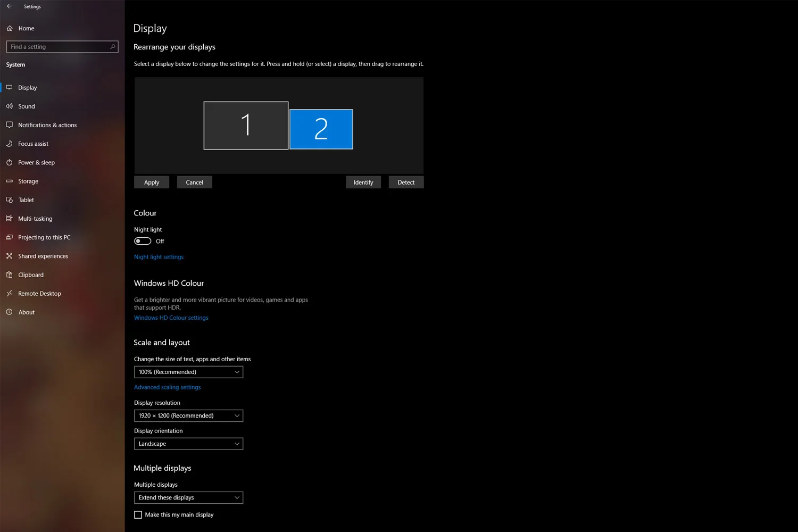Open the Display resolution dropdown
The image size is (798, 532).
[x=188, y=415]
